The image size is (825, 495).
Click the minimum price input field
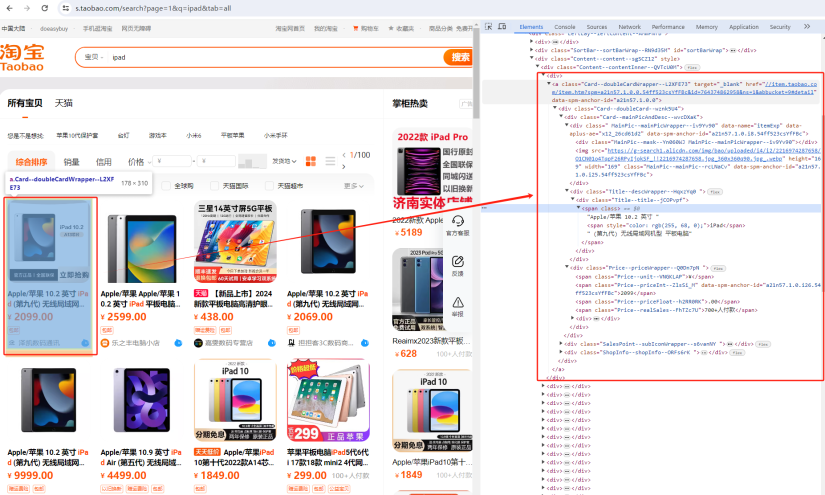[x=173, y=161]
